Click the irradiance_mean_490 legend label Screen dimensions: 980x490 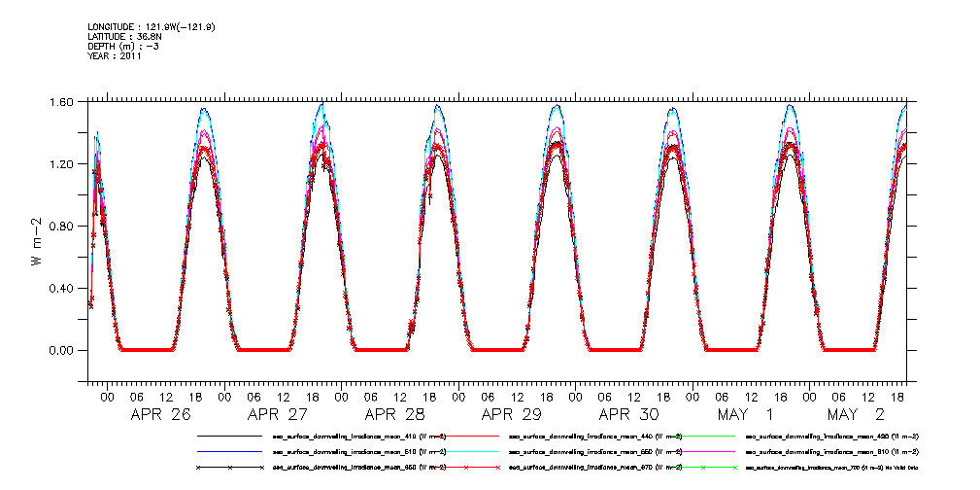point(832,436)
